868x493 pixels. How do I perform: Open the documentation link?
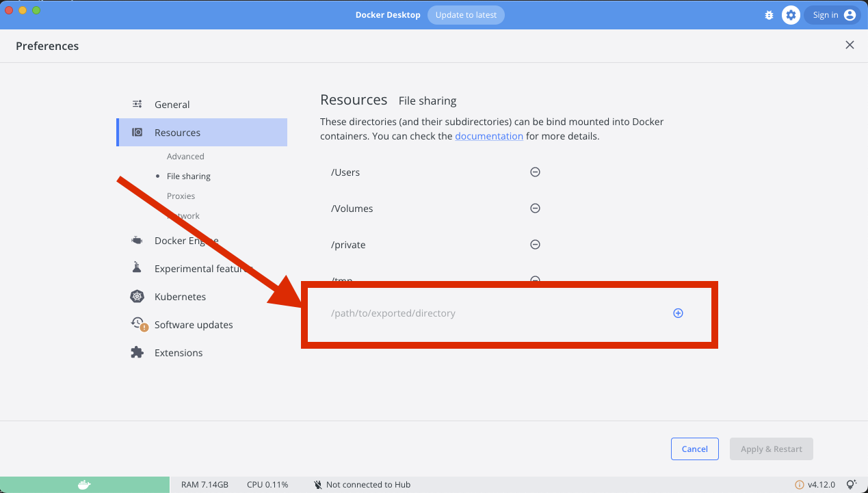coord(489,136)
